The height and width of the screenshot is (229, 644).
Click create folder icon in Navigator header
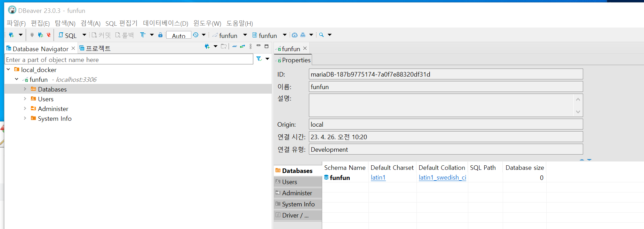[x=224, y=46]
